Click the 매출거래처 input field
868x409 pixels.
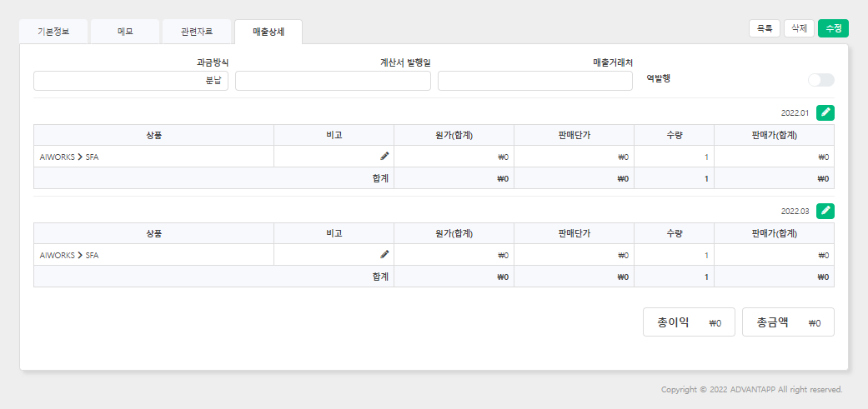pos(535,81)
